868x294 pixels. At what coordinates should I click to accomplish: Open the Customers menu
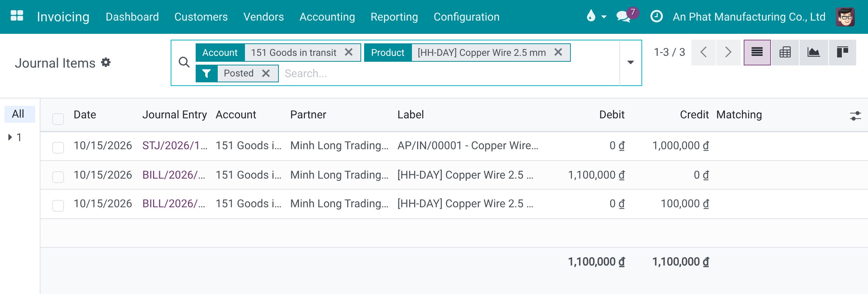pos(201,17)
